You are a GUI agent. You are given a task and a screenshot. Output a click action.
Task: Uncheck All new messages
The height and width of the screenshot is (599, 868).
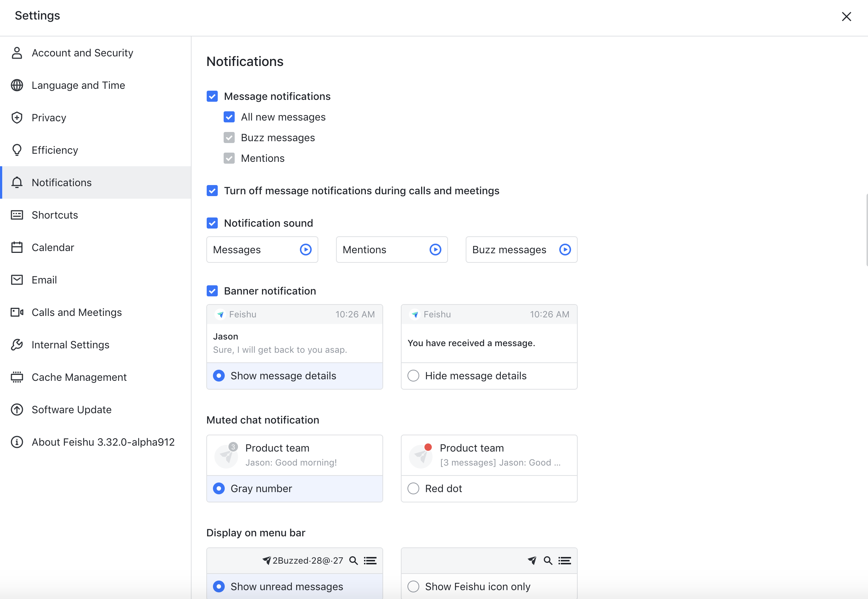229,117
